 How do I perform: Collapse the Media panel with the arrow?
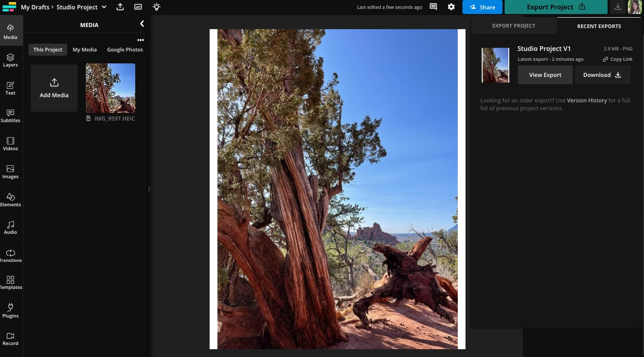pos(142,24)
